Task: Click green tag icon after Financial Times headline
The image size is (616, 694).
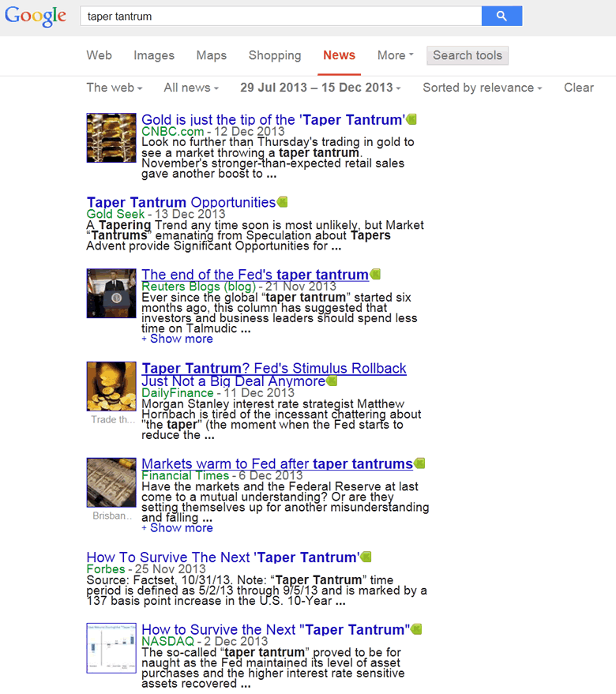Action: 419,463
